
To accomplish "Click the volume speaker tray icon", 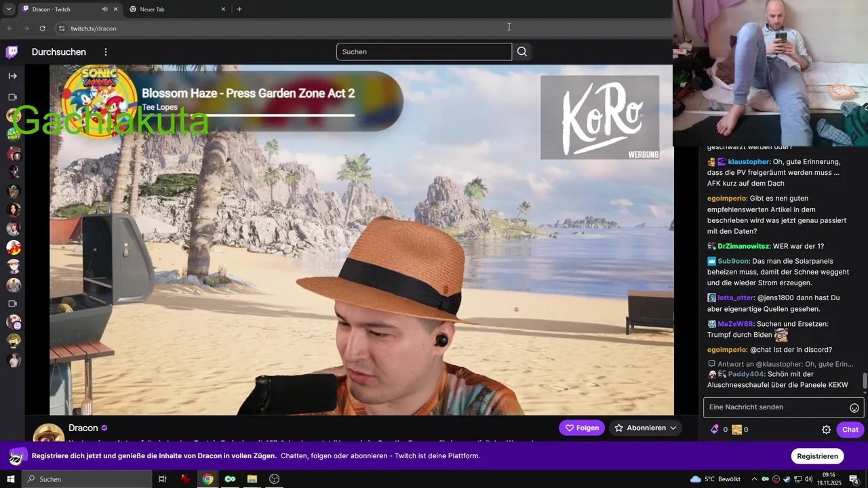I will tap(808, 479).
